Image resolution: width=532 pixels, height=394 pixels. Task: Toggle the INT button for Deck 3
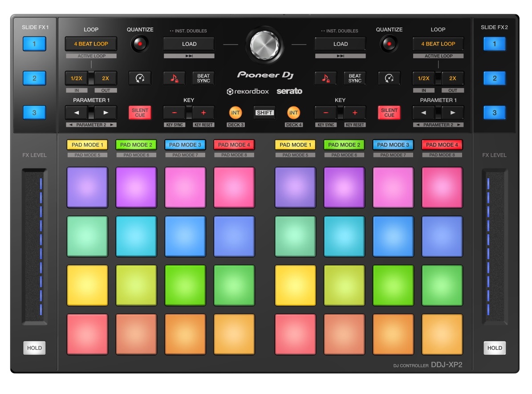pos(236,113)
